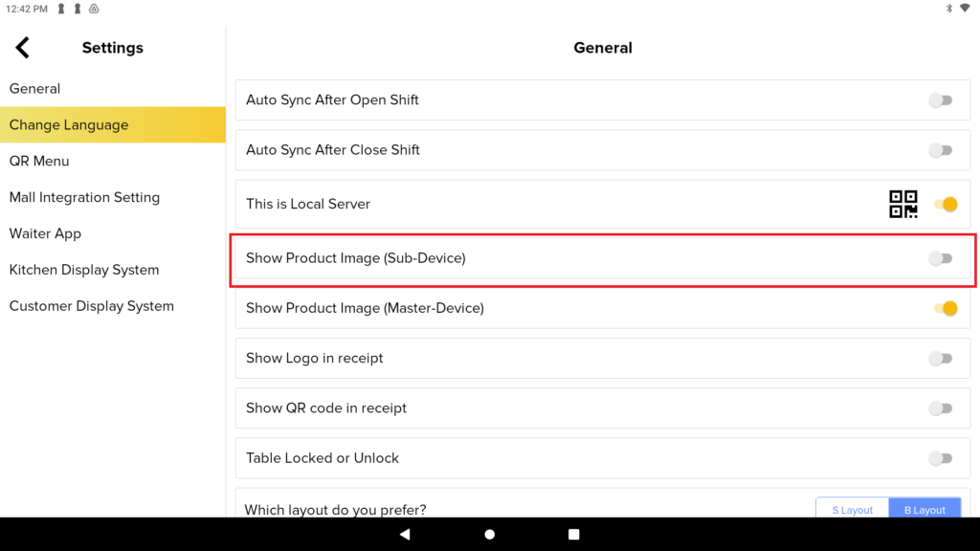Screen dimensions: 980x551
Task: Turn off This is Local Server switch
Action: [946, 205]
